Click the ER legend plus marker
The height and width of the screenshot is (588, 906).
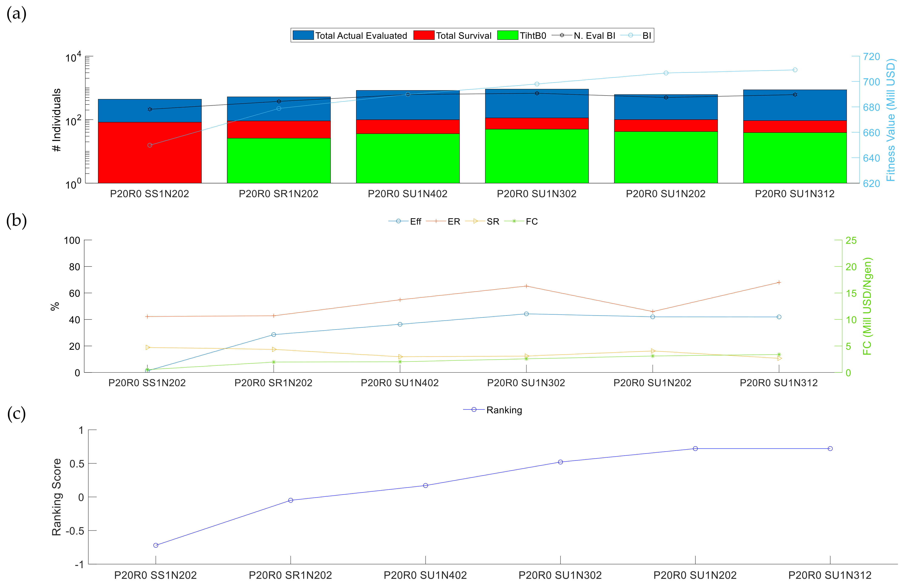click(436, 221)
